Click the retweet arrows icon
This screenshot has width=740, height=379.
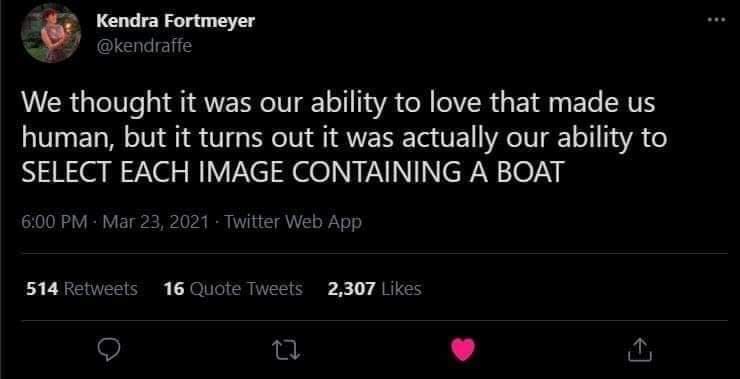click(x=286, y=350)
